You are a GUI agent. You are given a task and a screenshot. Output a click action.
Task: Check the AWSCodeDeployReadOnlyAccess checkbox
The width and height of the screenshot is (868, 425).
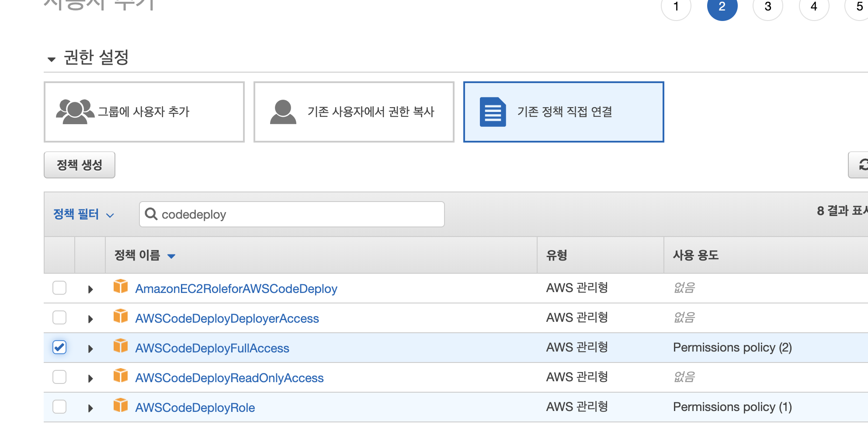pos(59,377)
